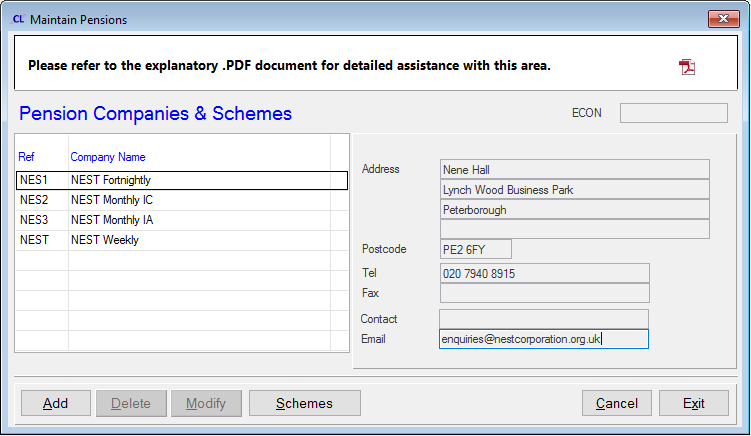
Task: Open the explanatory PDF document icon
Action: tap(687, 67)
